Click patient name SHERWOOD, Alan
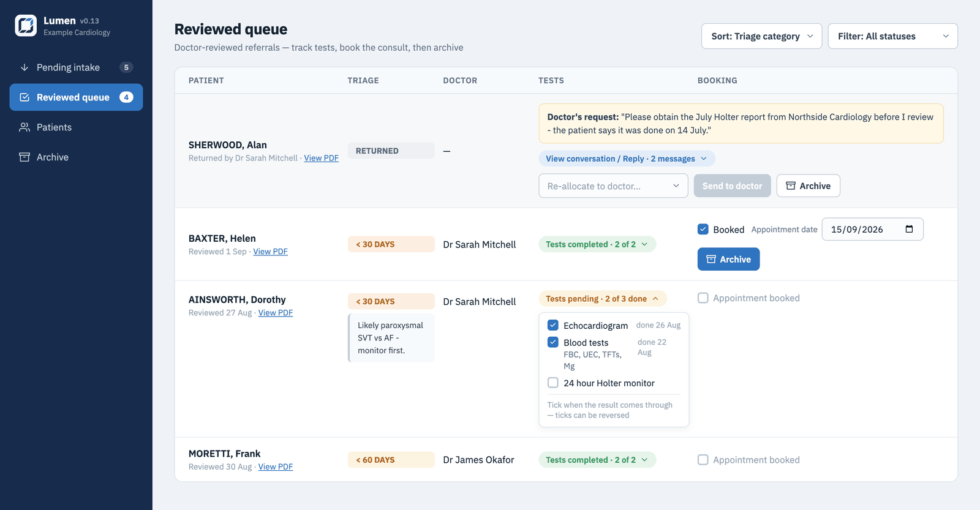The height and width of the screenshot is (510, 980). [x=228, y=145]
